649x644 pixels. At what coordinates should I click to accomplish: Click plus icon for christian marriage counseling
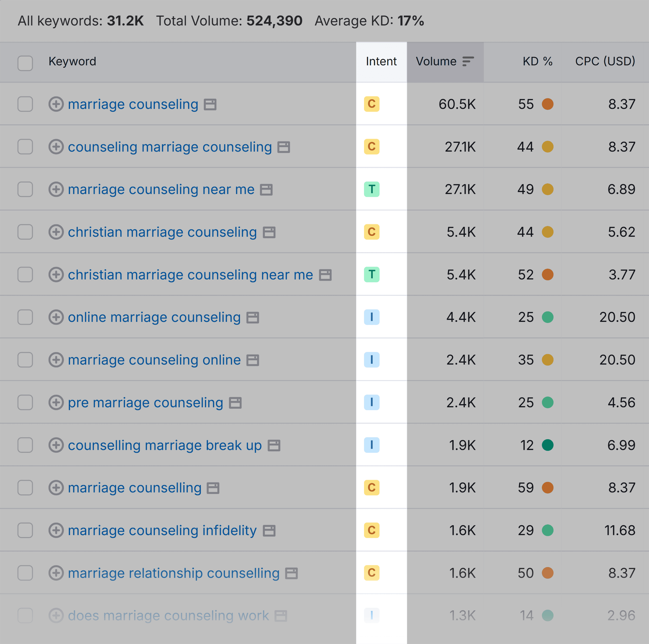coord(56,232)
